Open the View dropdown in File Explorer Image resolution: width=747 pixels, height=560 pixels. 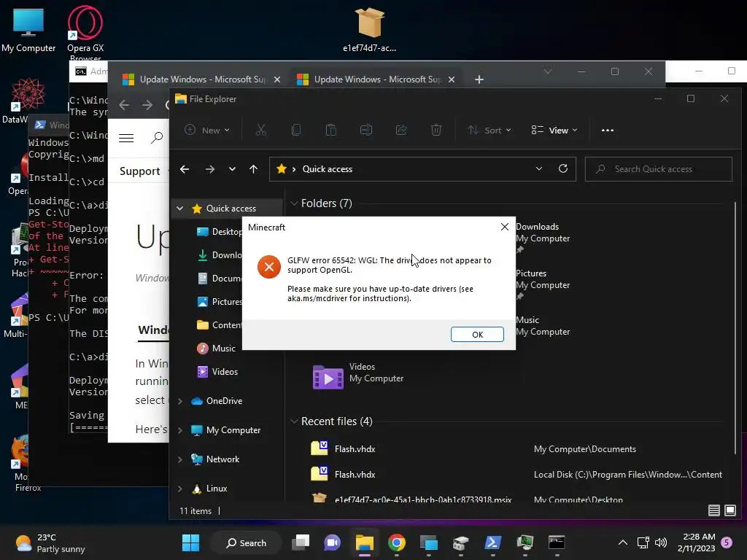(554, 130)
